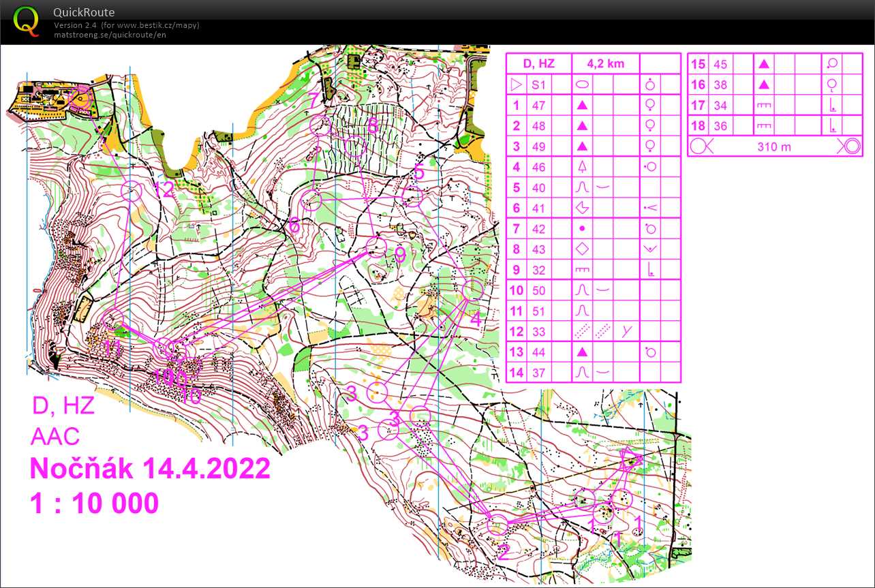This screenshot has height=588, width=875.
Task: Select the hill symbol for control 16
Action: click(x=763, y=84)
